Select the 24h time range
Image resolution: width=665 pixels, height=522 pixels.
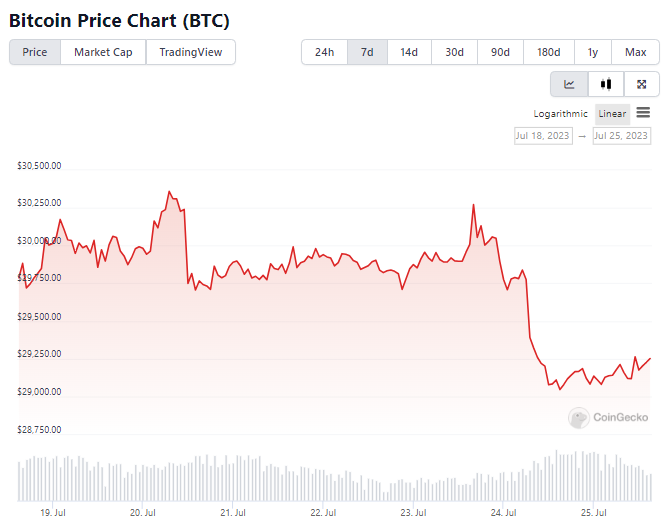[324, 52]
